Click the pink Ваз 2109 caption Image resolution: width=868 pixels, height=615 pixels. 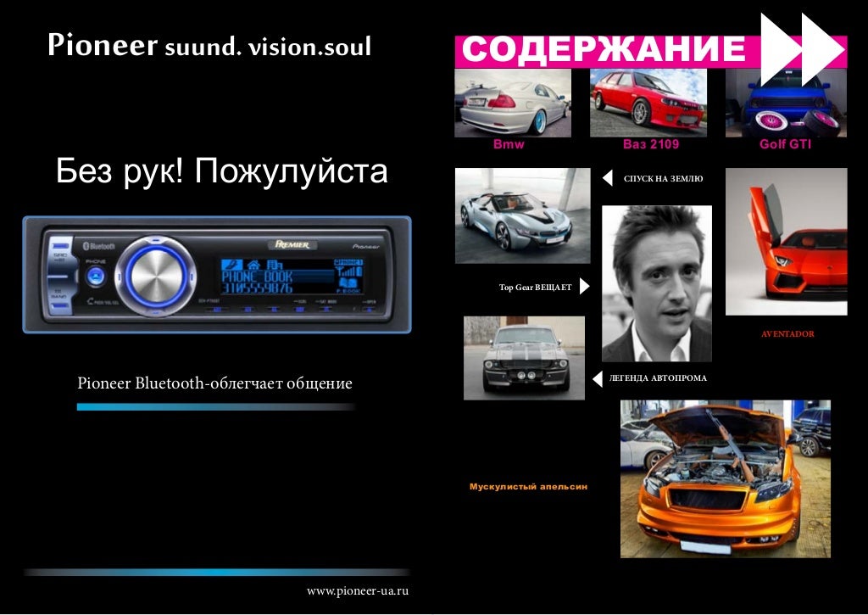point(651,144)
